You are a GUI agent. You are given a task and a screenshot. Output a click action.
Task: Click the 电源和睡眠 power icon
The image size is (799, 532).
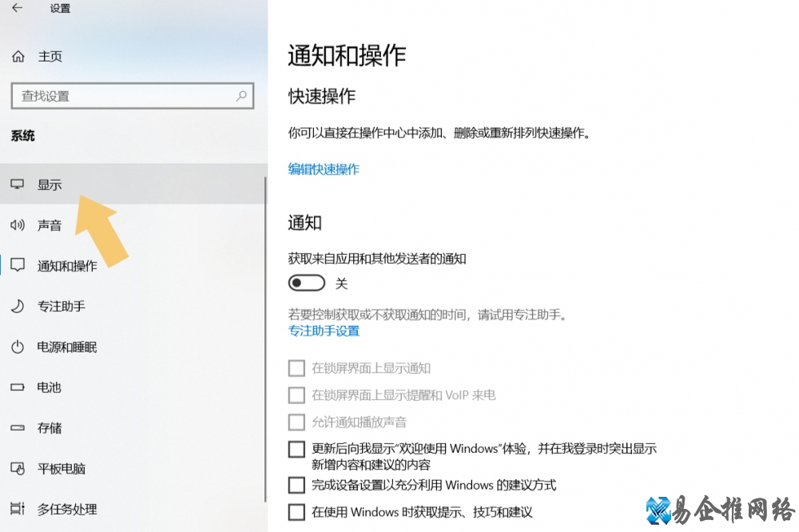coord(18,347)
